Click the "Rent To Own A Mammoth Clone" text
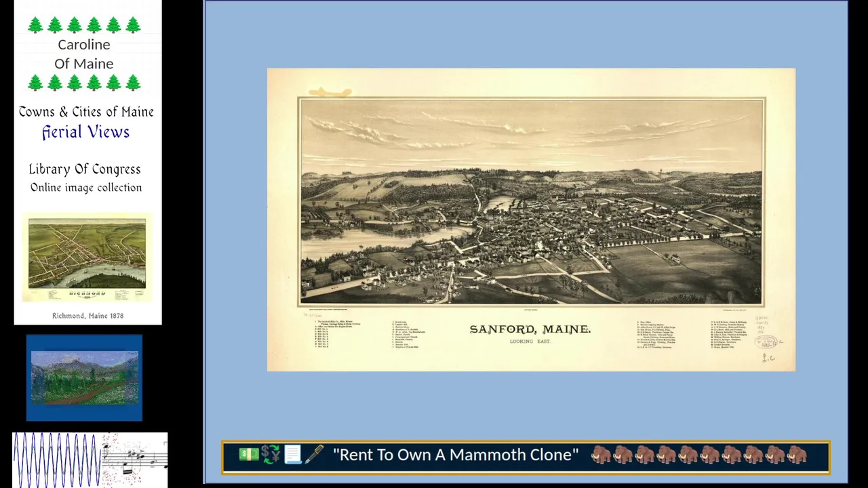 [x=456, y=455]
